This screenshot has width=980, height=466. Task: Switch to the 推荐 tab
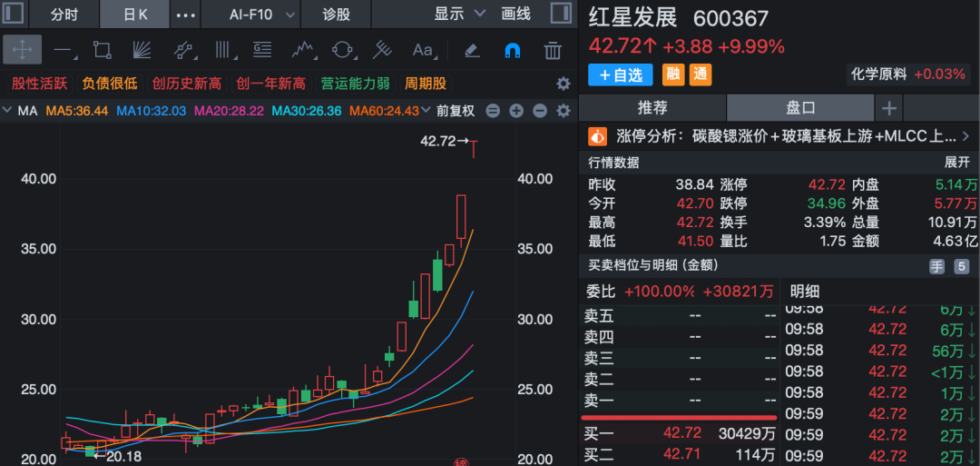(x=652, y=107)
